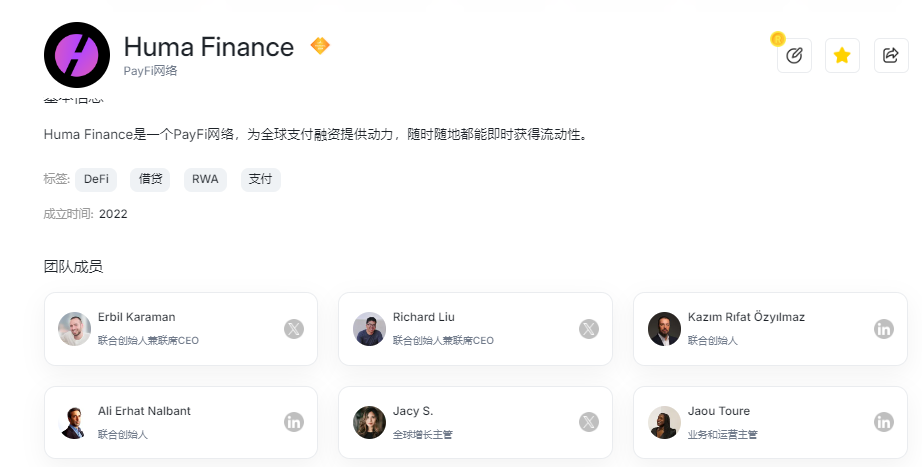Click the share icon button
Viewport: 922px width, 467px height.
point(890,56)
